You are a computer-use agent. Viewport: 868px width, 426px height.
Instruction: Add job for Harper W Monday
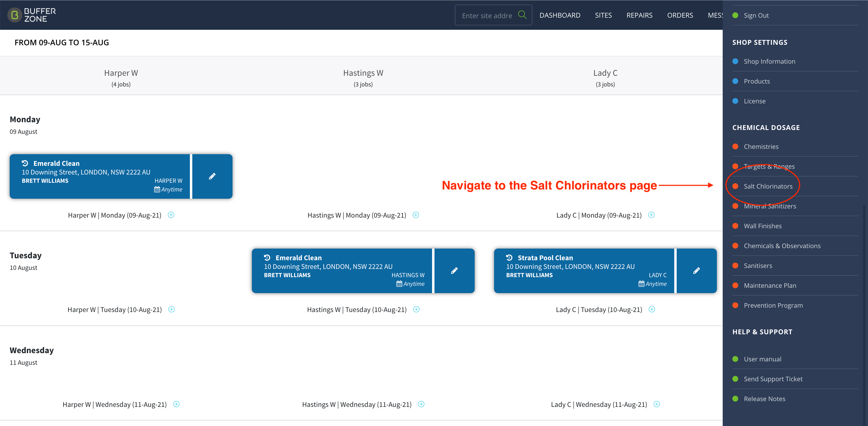(x=171, y=215)
